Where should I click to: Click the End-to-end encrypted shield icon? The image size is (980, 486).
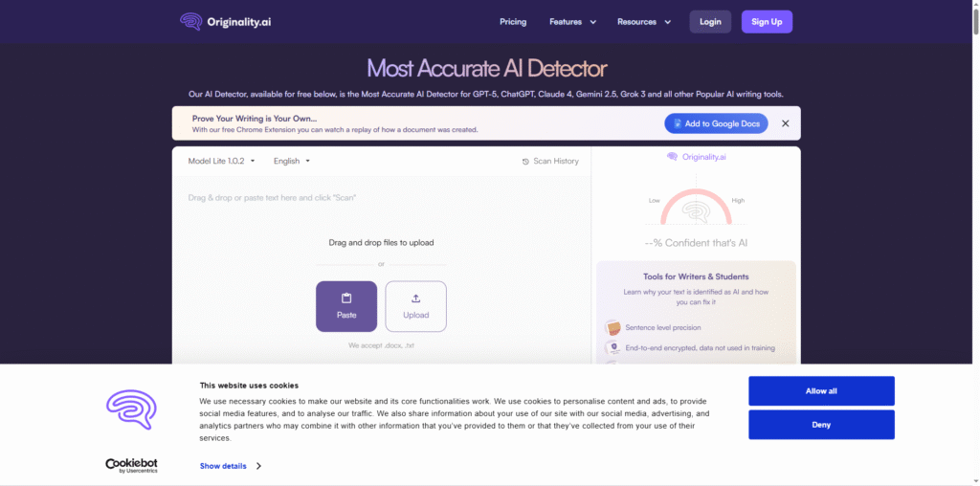pyautogui.click(x=612, y=347)
